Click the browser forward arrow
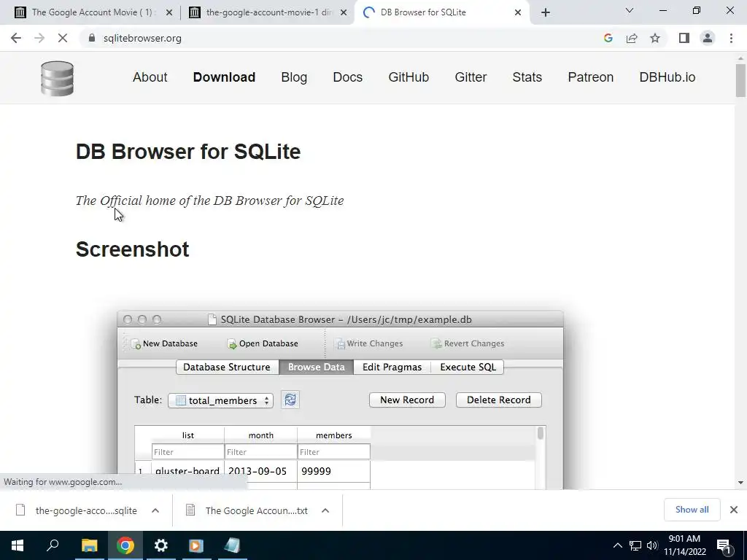Screen dimensions: 747x560 point(39,38)
